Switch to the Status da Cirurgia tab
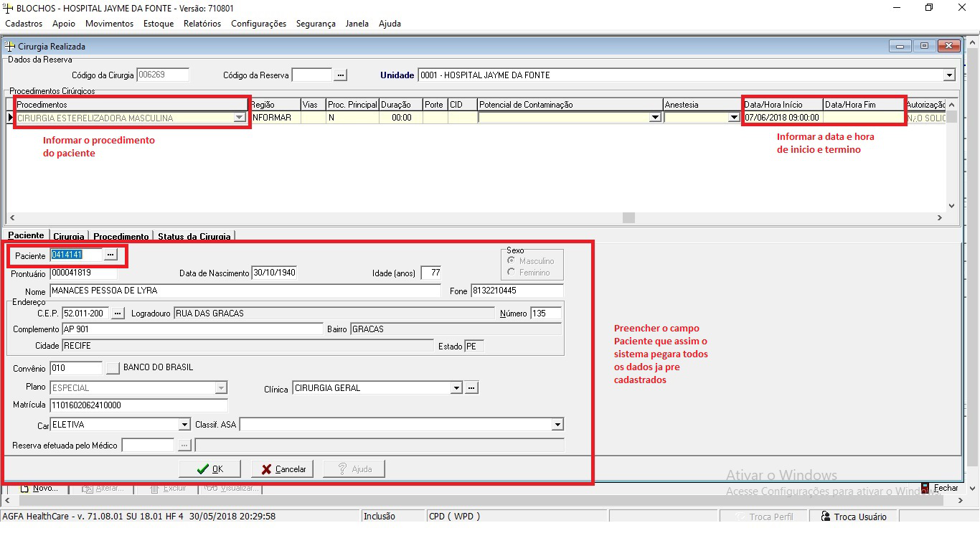The height and width of the screenshot is (551, 980). (194, 237)
